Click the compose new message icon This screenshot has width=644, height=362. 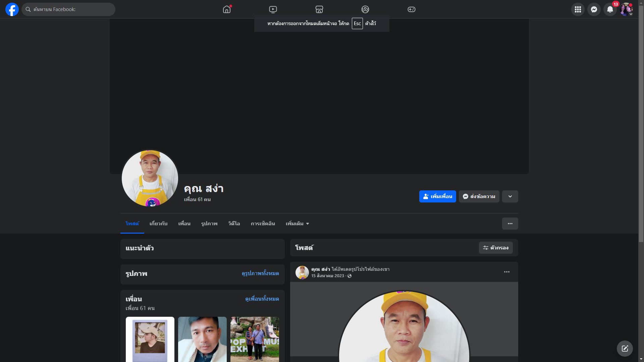[625, 349]
